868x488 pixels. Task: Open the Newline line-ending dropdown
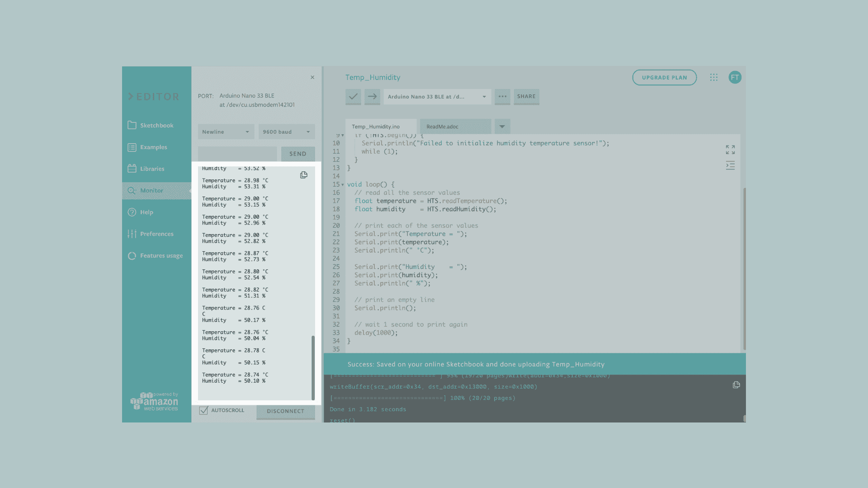(226, 132)
